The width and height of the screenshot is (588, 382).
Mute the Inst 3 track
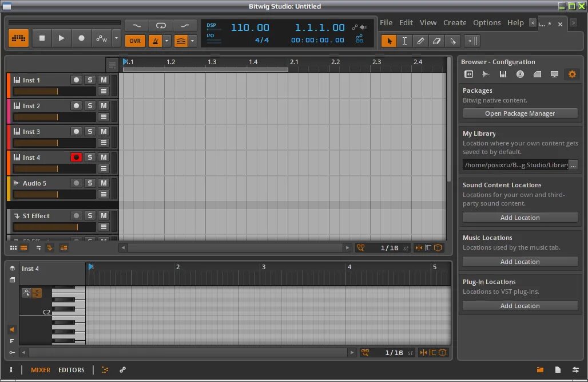tap(104, 132)
